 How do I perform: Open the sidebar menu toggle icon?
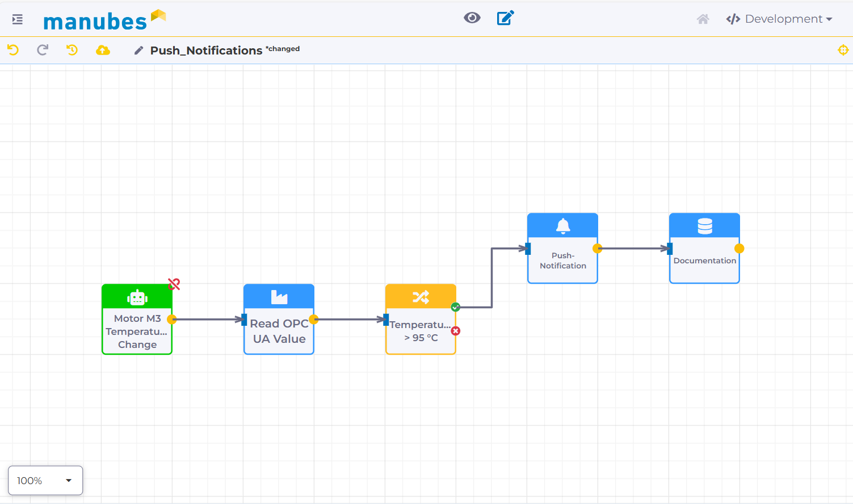[18, 19]
